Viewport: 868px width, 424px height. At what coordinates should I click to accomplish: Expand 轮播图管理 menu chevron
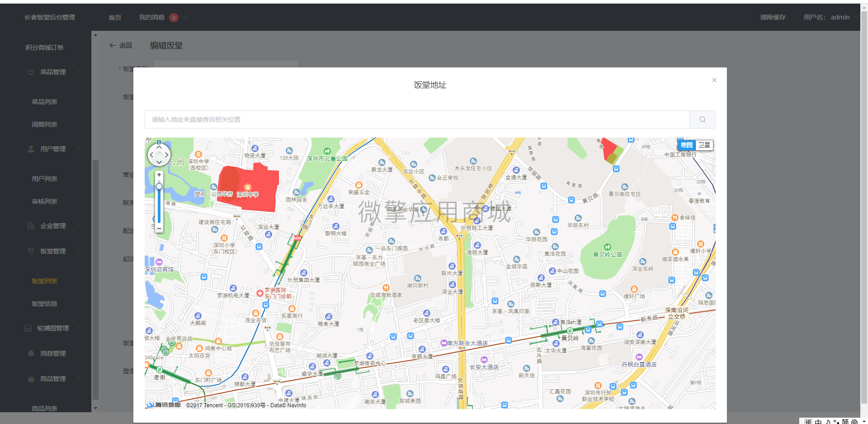(x=80, y=328)
